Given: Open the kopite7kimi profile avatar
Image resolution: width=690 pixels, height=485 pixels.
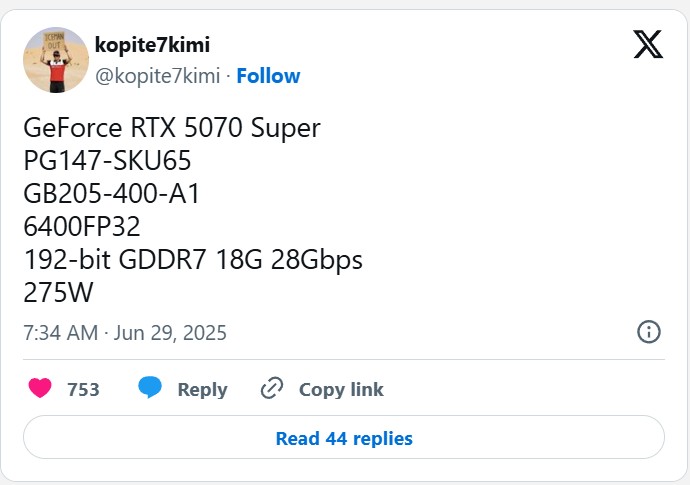Looking at the screenshot, I should (56, 60).
